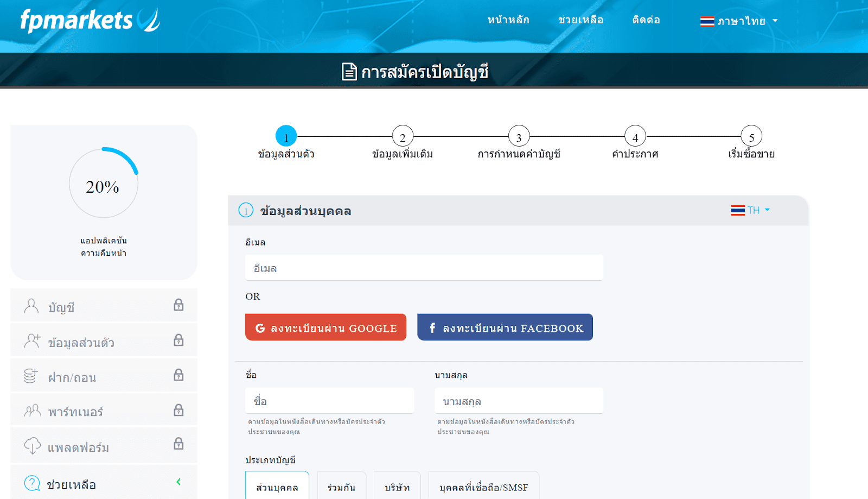Image resolution: width=868 pixels, height=499 pixels.
Task: Click the พาร์ทเนอร์ partners icon
Action: click(x=32, y=410)
